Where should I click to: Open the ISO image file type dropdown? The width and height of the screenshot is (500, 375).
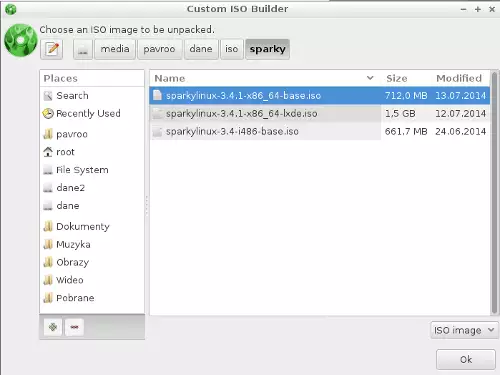464,330
